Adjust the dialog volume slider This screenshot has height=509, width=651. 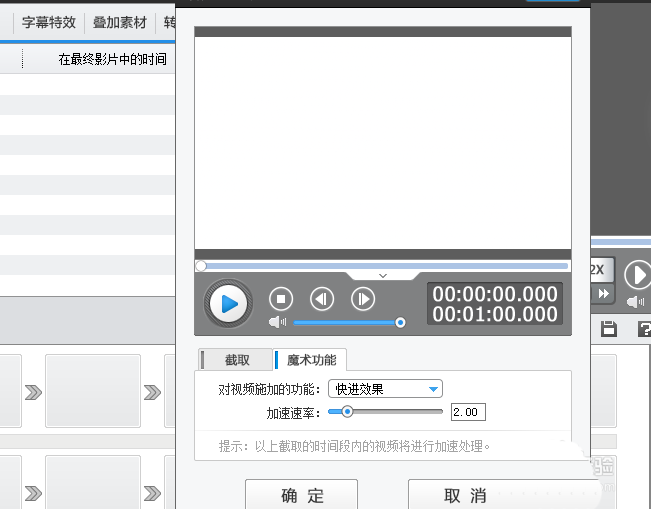tap(349, 323)
